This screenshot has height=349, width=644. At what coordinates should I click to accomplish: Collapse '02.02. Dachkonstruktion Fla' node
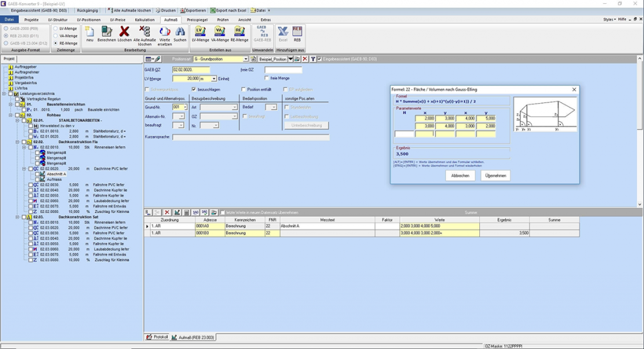(x=18, y=142)
